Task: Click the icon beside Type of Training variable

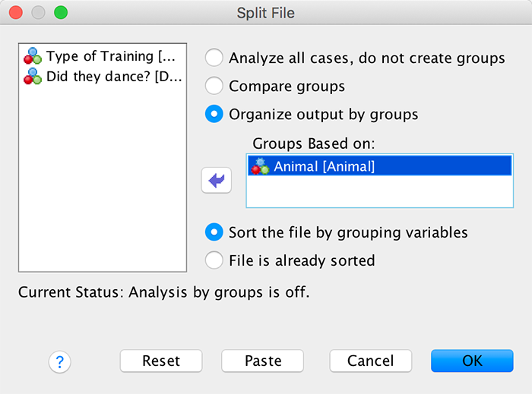Action: click(x=33, y=56)
